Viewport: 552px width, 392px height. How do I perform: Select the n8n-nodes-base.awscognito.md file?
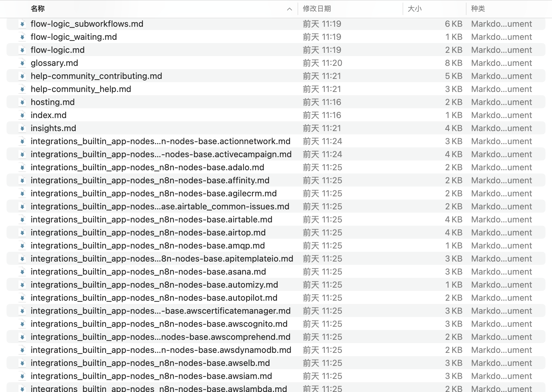[x=159, y=324]
